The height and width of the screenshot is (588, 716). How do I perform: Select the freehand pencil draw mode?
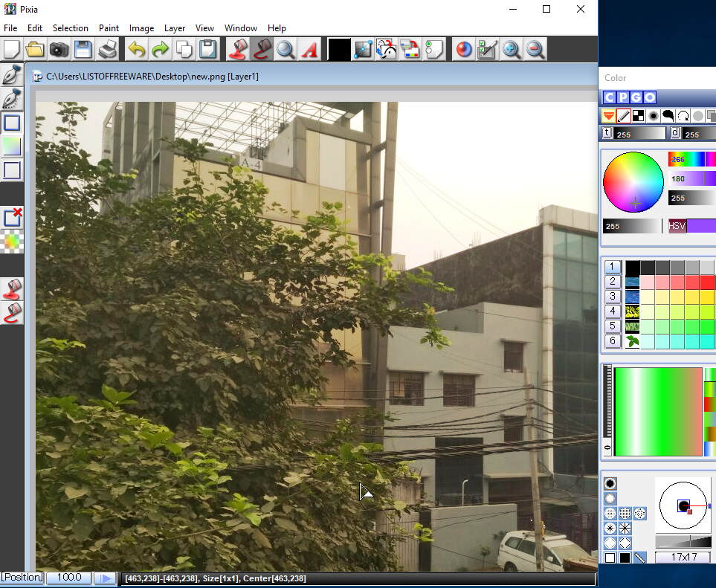coord(623,116)
